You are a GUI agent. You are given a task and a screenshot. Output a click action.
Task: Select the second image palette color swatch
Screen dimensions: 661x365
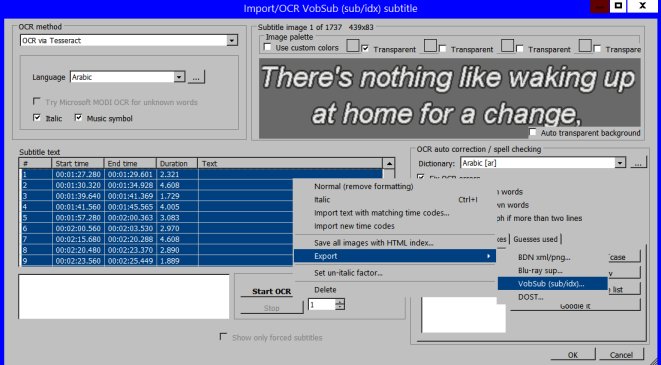430,46
